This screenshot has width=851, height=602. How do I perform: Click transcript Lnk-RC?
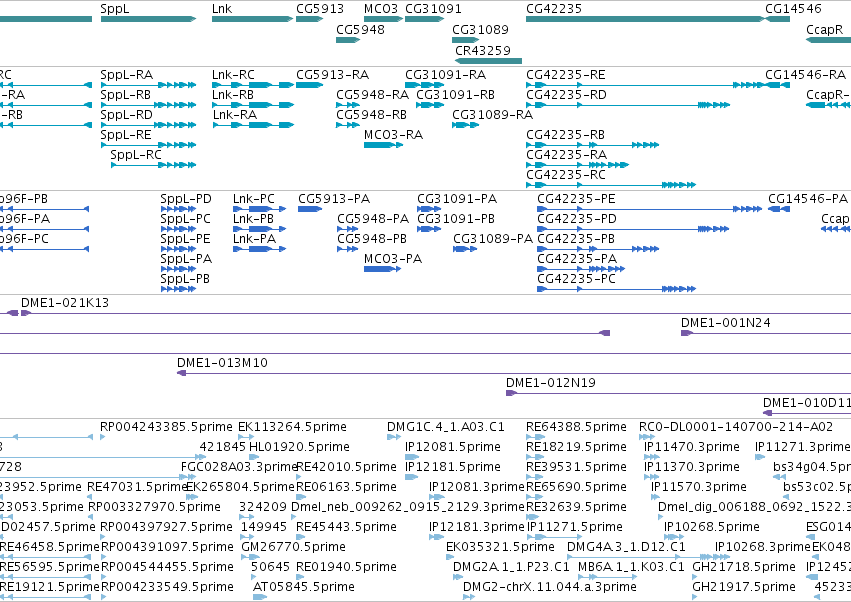tap(233, 75)
